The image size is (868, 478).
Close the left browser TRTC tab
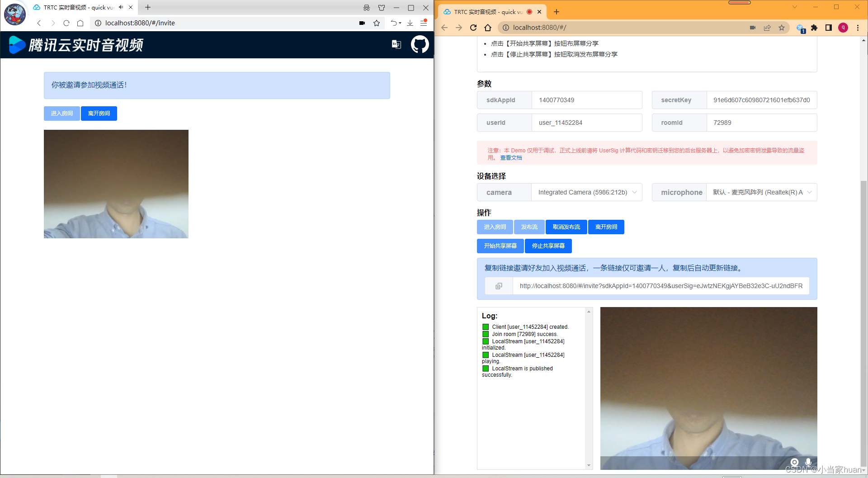tap(131, 7)
